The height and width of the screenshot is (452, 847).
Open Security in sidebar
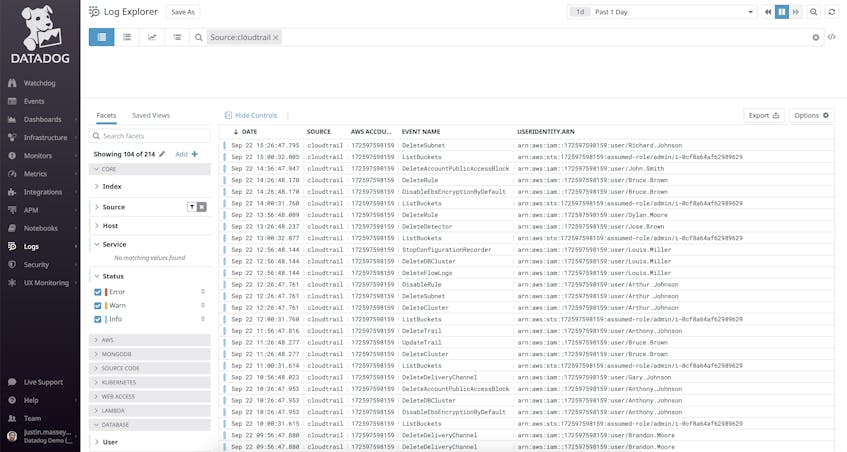point(36,265)
